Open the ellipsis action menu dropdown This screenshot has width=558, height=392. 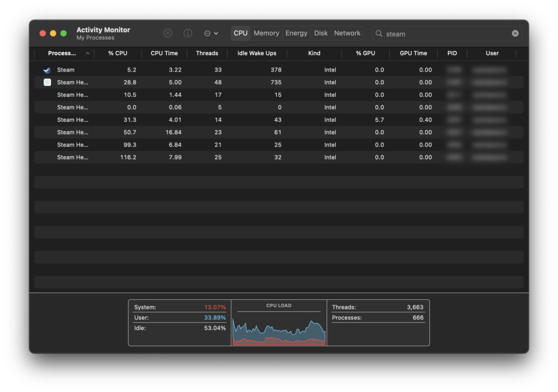point(211,33)
